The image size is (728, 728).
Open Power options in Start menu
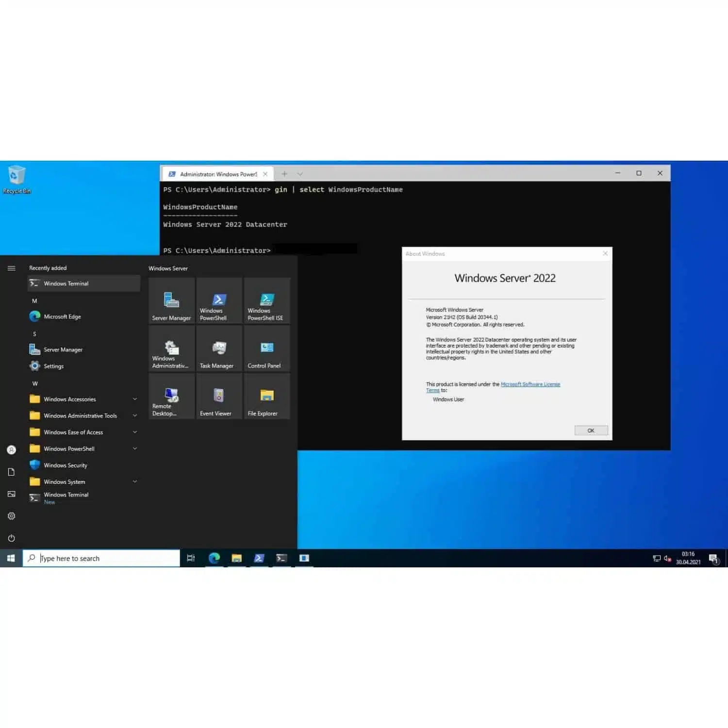(x=11, y=538)
